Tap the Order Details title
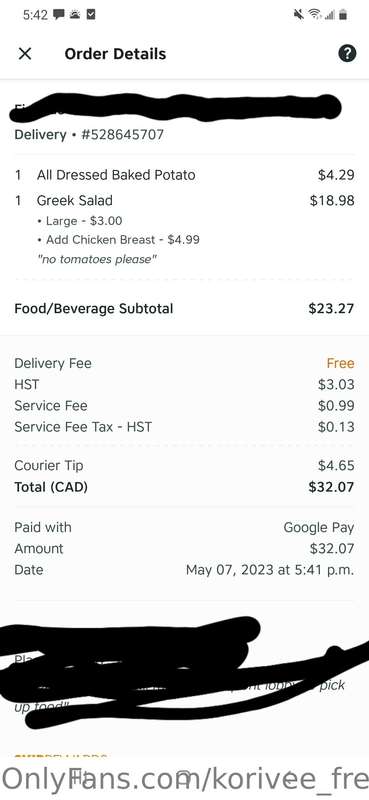The height and width of the screenshot is (800, 369). pos(115,54)
